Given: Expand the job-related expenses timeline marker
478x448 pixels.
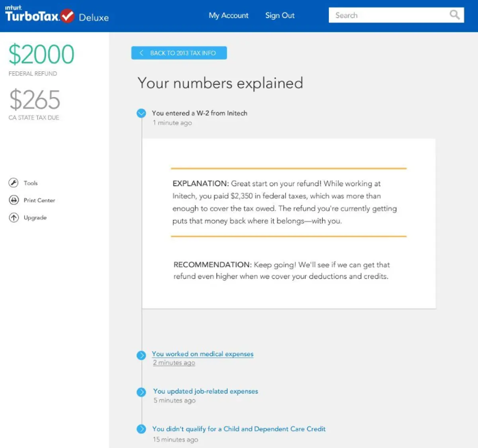Looking at the screenshot, I should (141, 392).
